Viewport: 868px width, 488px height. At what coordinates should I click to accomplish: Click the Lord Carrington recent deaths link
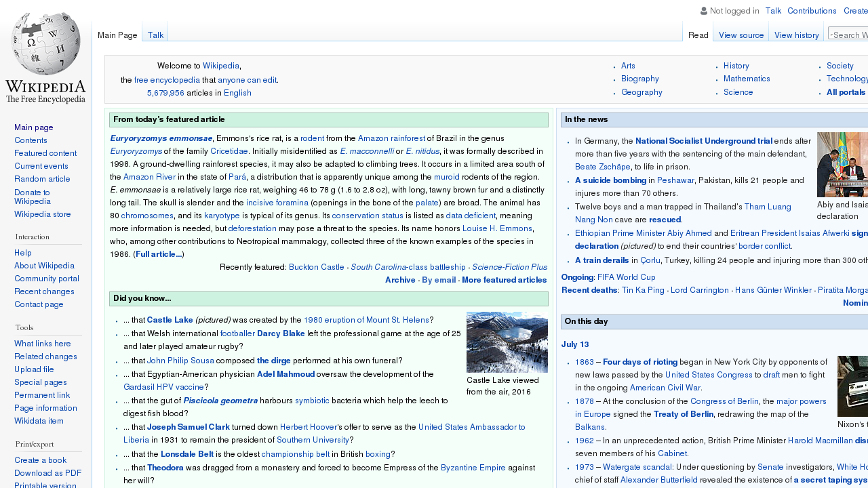coord(700,290)
